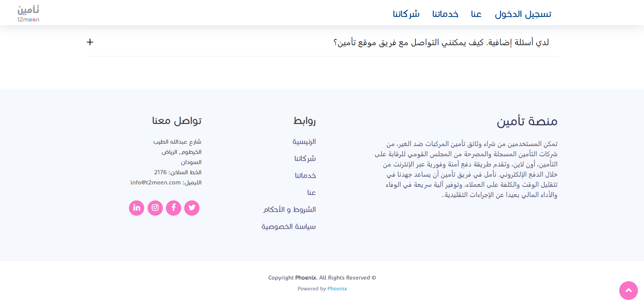Click the عنا footer link
The width and height of the screenshot is (644, 304).
coord(311,193)
